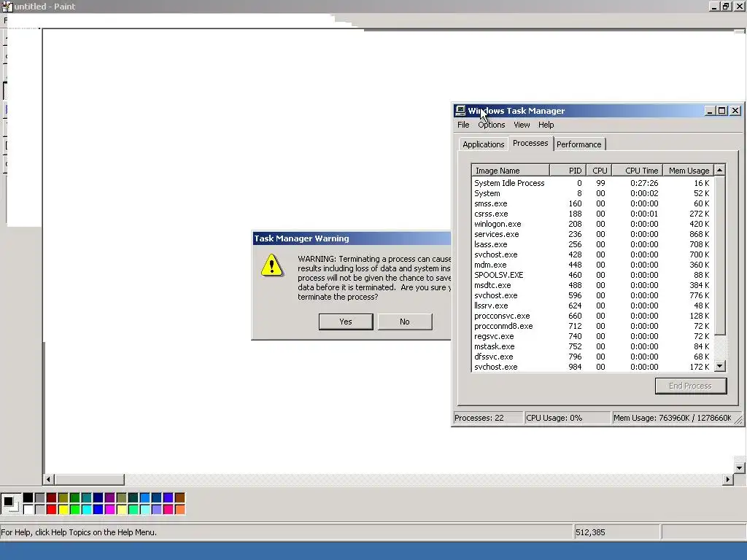Screen dimensions: 747x560
Task: Click Paint's horizontal scrollbar right arrow
Action: tap(727, 480)
